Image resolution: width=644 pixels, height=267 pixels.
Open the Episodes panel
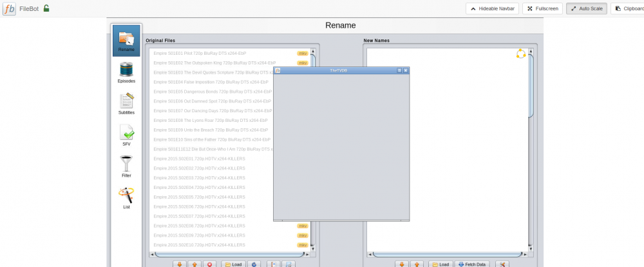pyautogui.click(x=126, y=72)
